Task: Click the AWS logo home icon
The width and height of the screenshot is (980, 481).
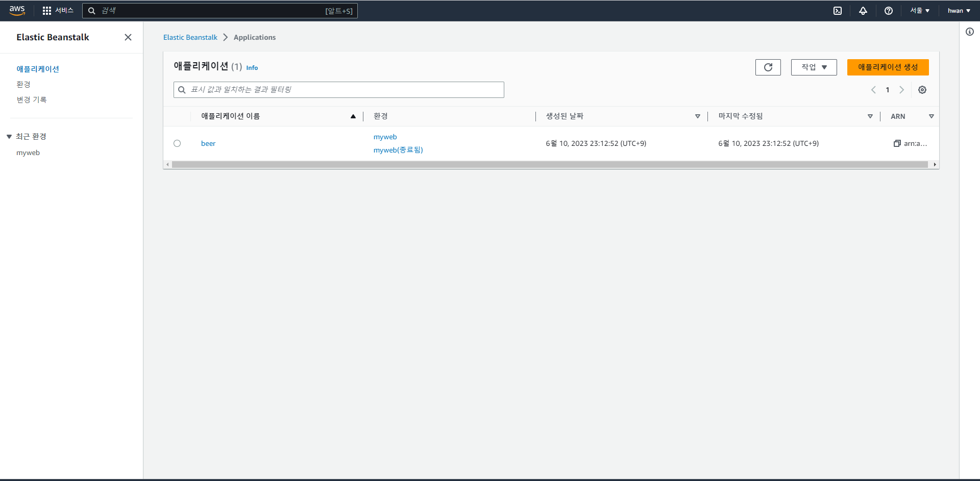Action: (x=17, y=11)
